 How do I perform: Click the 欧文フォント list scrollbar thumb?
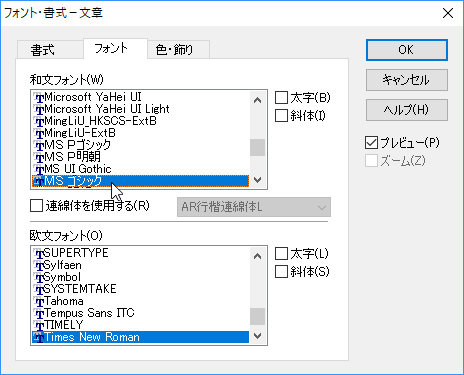(257, 316)
